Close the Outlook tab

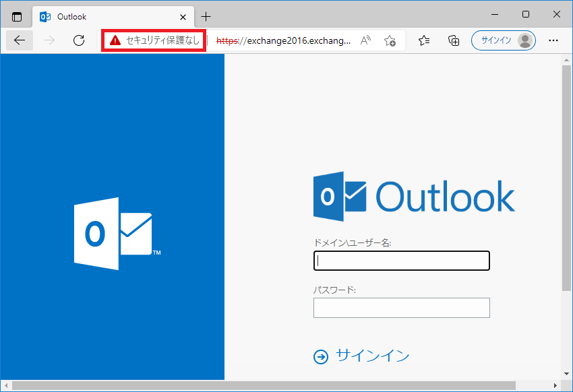[x=183, y=17]
